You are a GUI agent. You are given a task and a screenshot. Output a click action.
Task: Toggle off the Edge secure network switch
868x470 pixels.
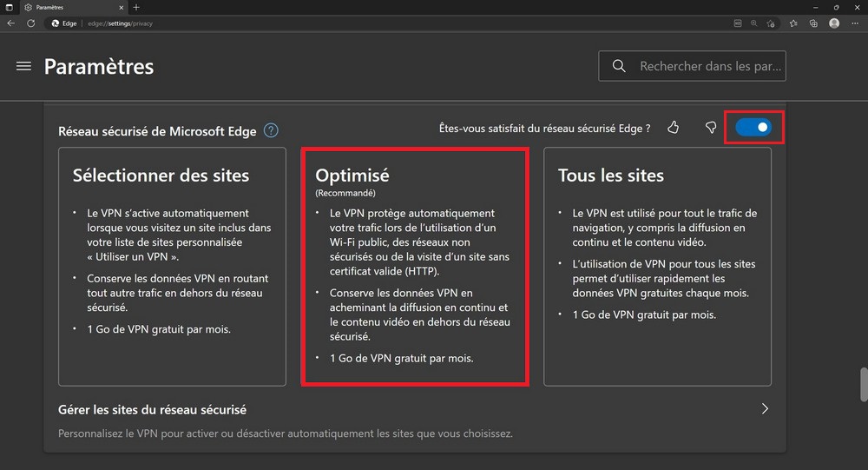(x=753, y=128)
